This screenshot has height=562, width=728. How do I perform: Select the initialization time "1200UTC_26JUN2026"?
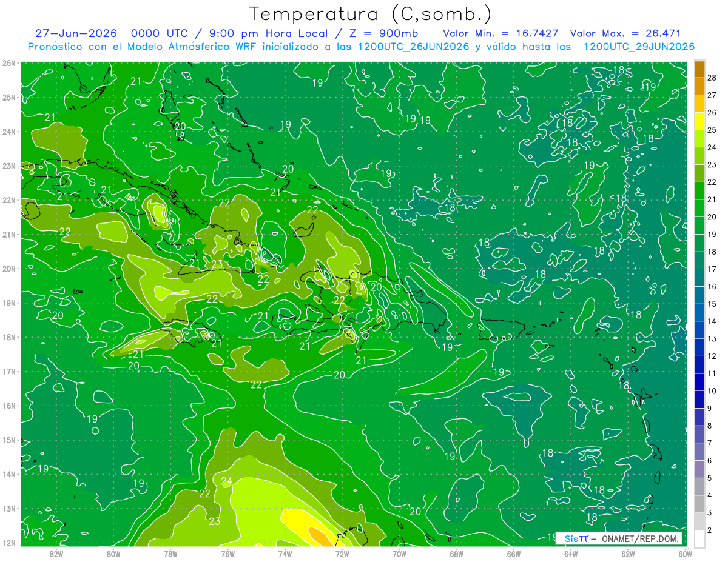coord(413,47)
